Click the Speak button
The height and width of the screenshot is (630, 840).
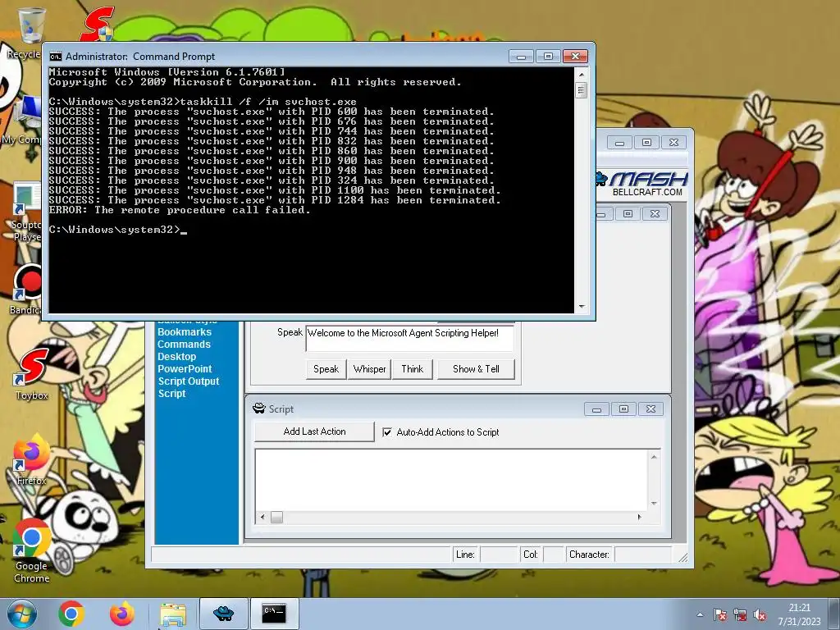(326, 369)
